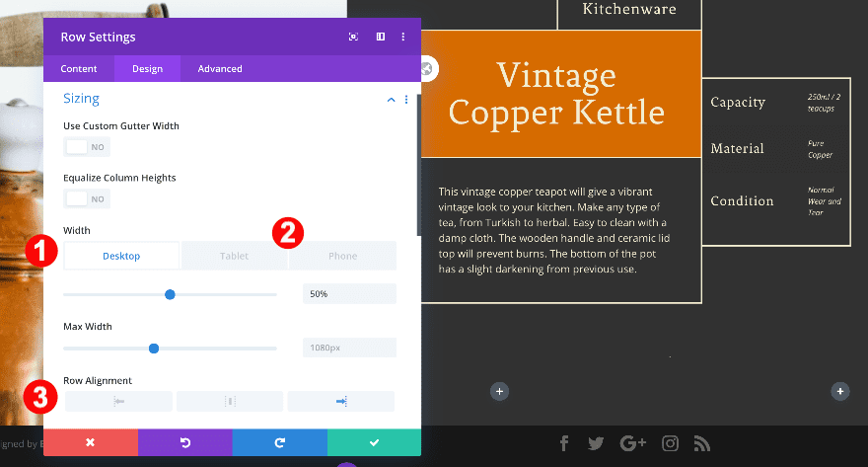
Task: Select the Design tab
Action: coord(147,69)
